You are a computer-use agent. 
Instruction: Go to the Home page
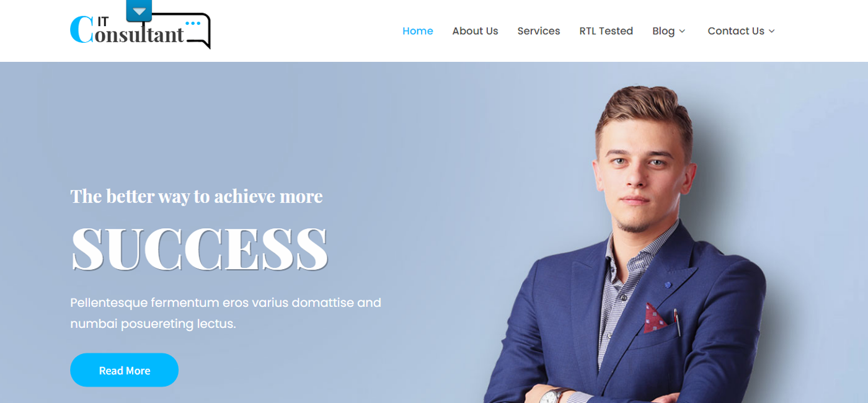tap(418, 31)
